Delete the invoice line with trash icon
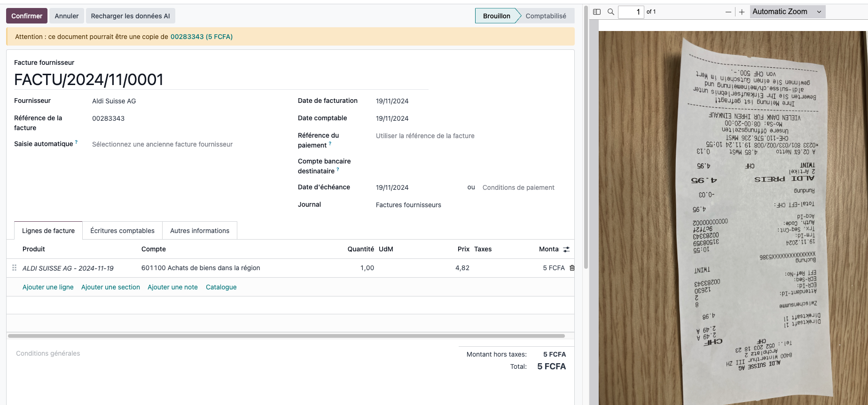The width and height of the screenshot is (868, 405). click(x=572, y=268)
